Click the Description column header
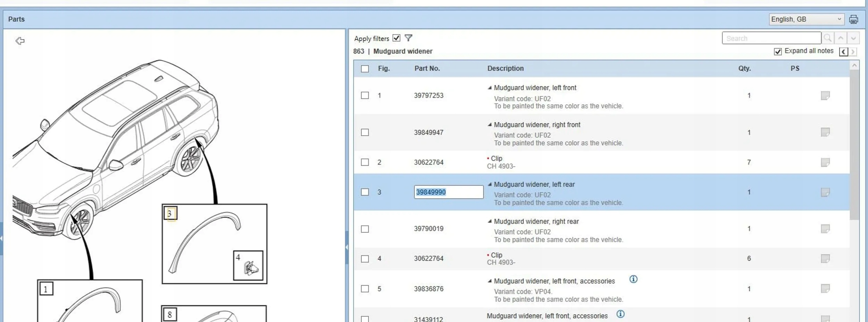Viewport: 868px width, 322px height. tap(506, 68)
